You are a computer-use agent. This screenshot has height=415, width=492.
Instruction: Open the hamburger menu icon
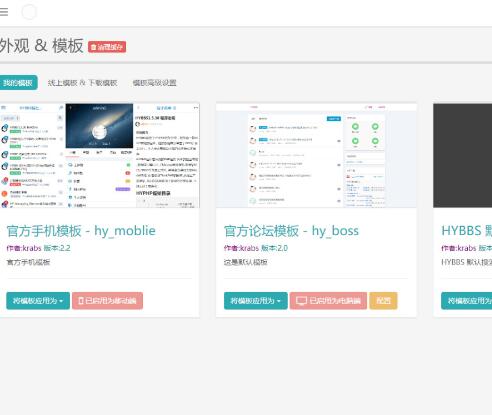point(4,12)
